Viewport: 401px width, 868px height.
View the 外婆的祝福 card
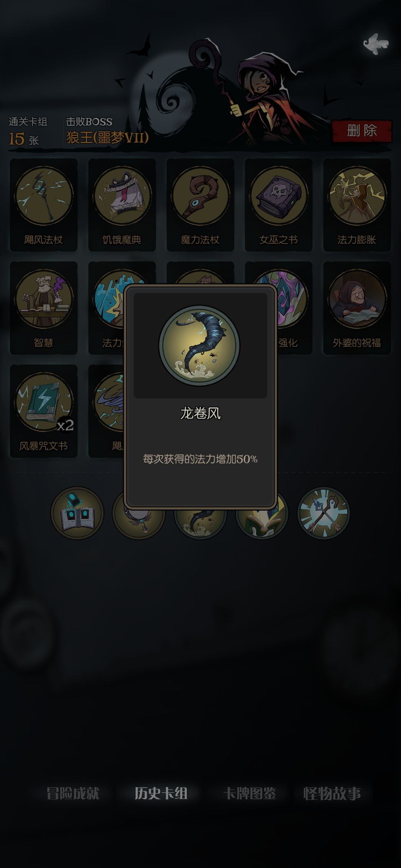tap(357, 308)
